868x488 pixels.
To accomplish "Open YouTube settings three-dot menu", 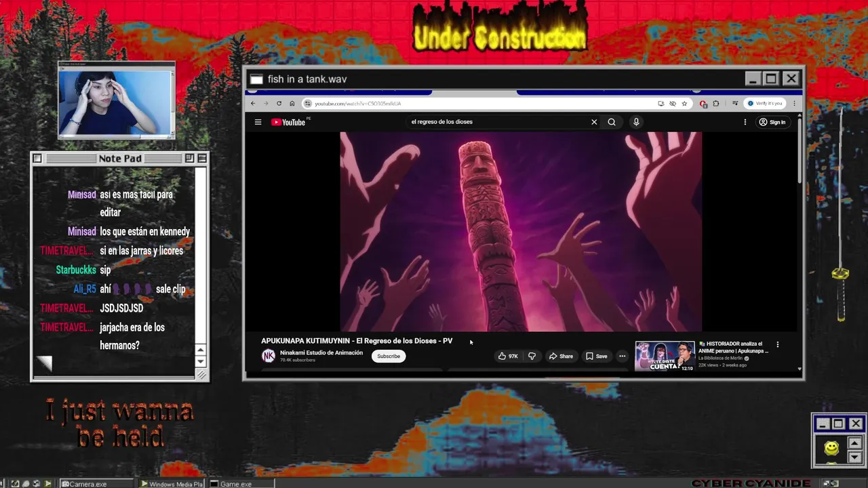I will coord(745,122).
